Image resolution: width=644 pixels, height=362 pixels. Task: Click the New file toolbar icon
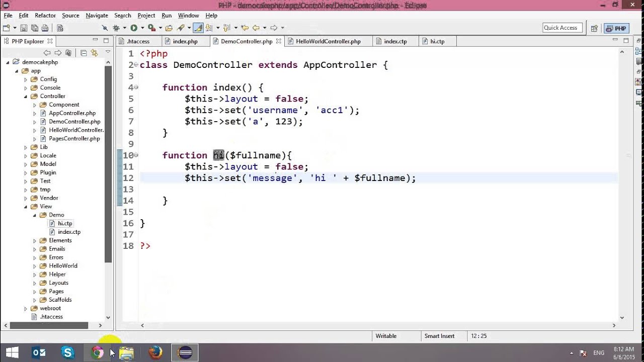[7, 28]
